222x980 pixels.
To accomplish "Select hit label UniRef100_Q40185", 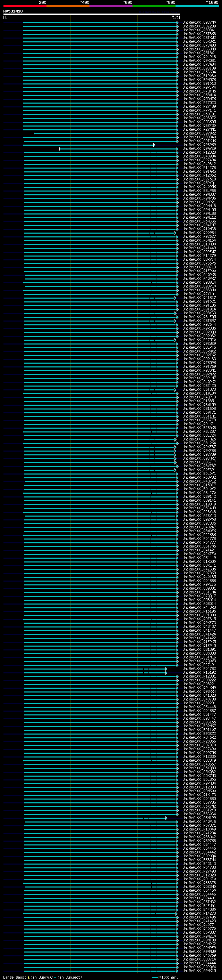I will pyautogui.click(x=199, y=577).
